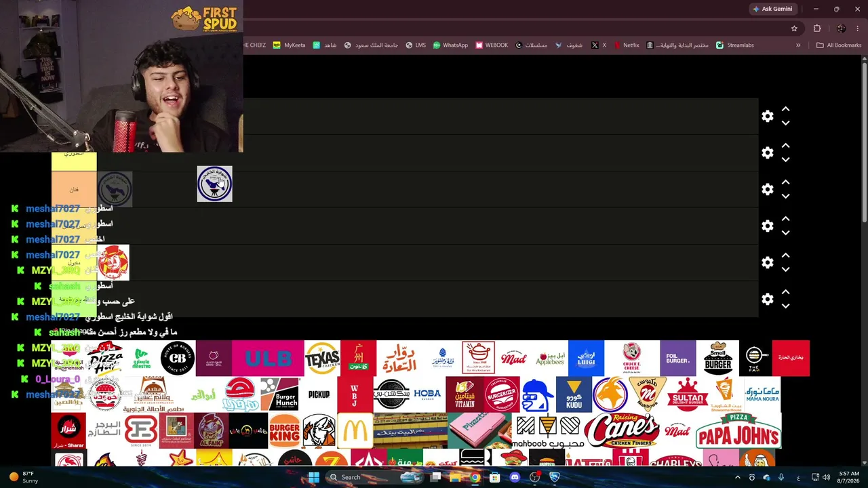Select the ULB logo tile
This screenshot has width=868, height=488.
(x=268, y=358)
